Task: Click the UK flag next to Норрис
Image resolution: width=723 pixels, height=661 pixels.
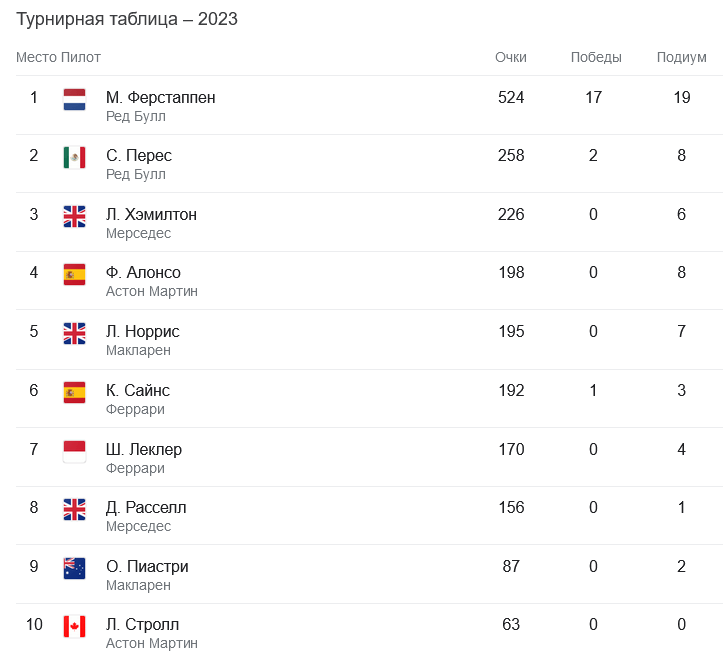Action: click(74, 333)
